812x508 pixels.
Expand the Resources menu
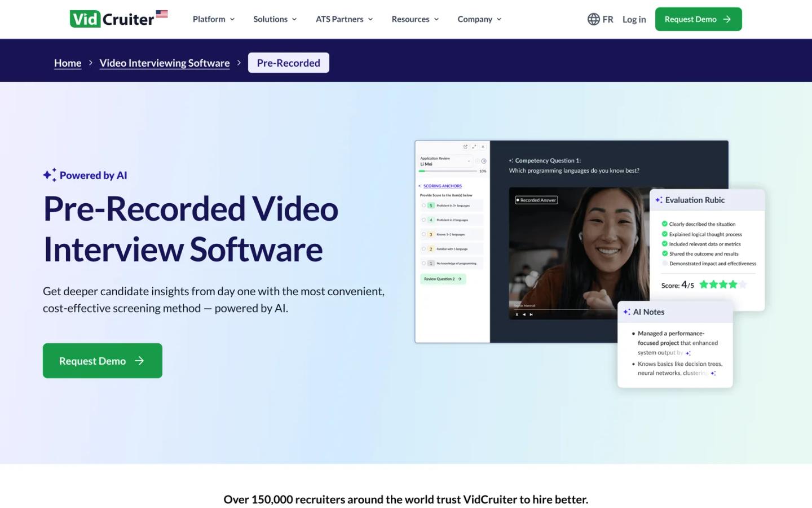[416, 19]
